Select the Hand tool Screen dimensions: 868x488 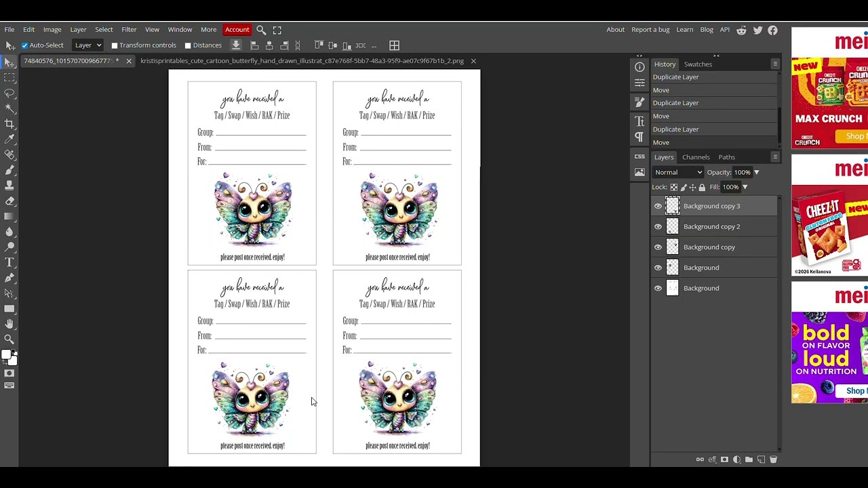click(x=9, y=324)
